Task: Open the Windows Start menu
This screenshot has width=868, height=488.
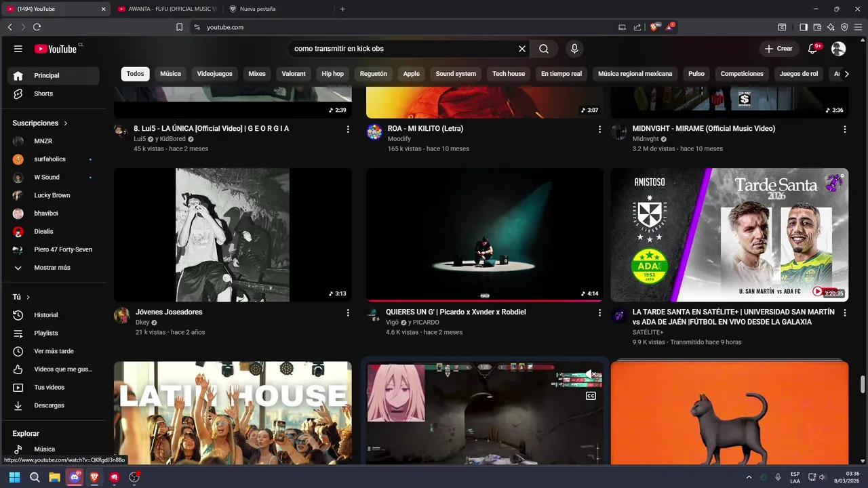Action: [x=14, y=477]
